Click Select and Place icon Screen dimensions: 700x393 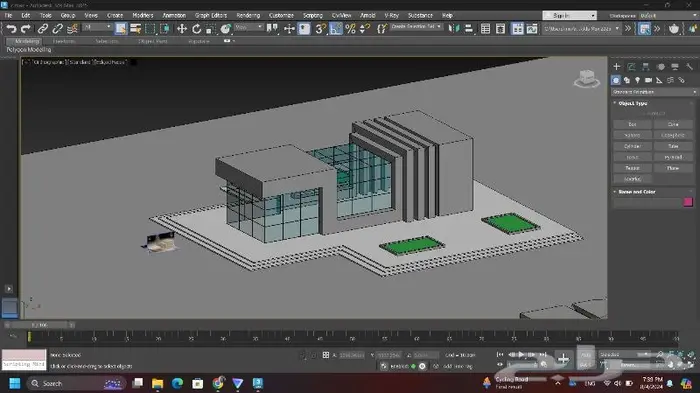tap(225, 29)
